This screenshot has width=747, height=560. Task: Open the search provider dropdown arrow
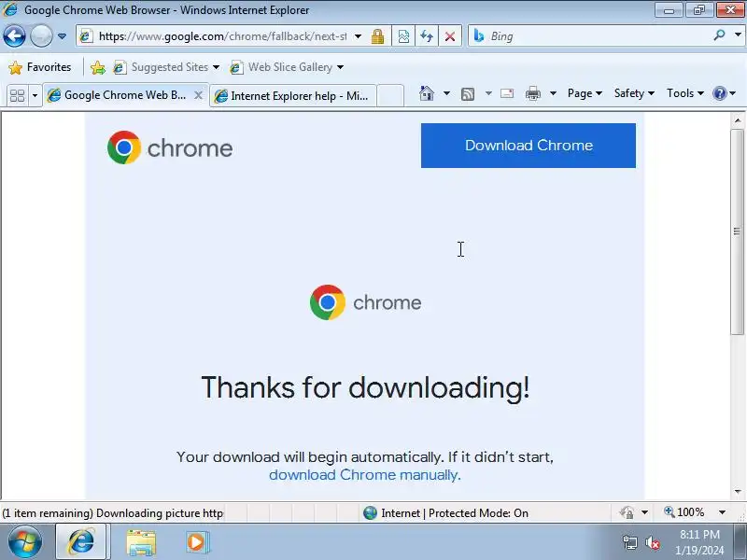coord(738,35)
